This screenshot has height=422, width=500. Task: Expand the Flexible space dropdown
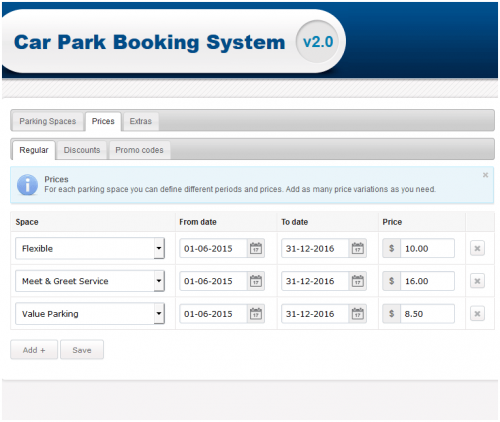coord(159,248)
